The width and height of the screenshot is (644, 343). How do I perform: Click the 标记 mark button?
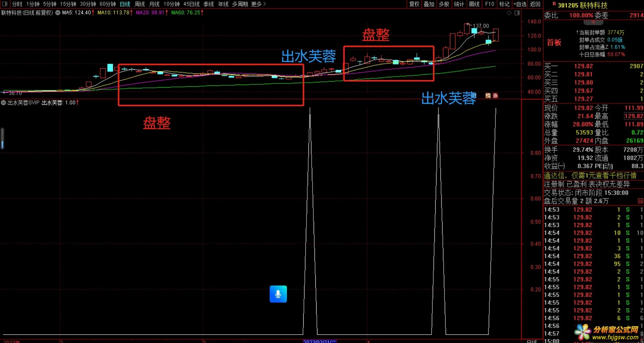tap(504, 4)
